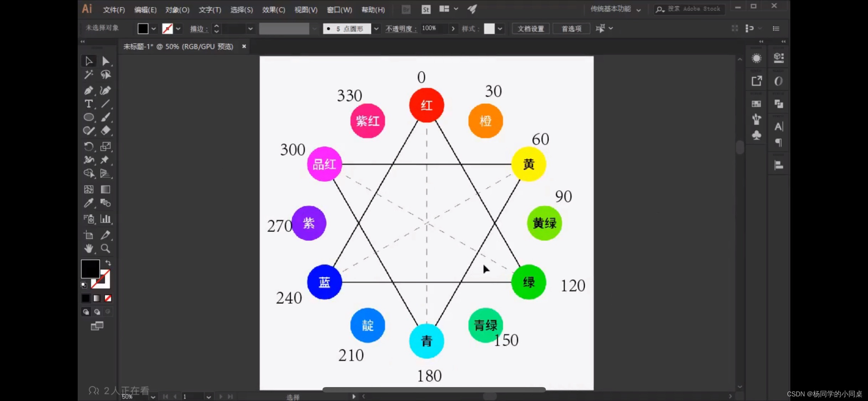Expand the brush shape dropdown (点圆形)
The image size is (868, 401).
click(x=376, y=28)
